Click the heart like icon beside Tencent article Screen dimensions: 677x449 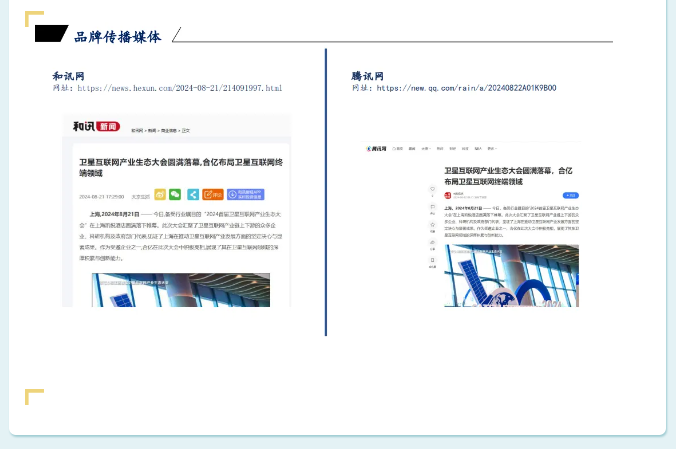(432, 189)
